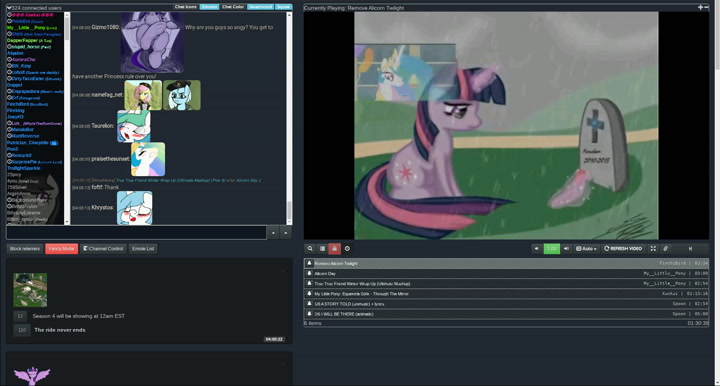Open the playlist search via magnifier icon
The width and height of the screenshot is (720, 386).
pos(310,249)
